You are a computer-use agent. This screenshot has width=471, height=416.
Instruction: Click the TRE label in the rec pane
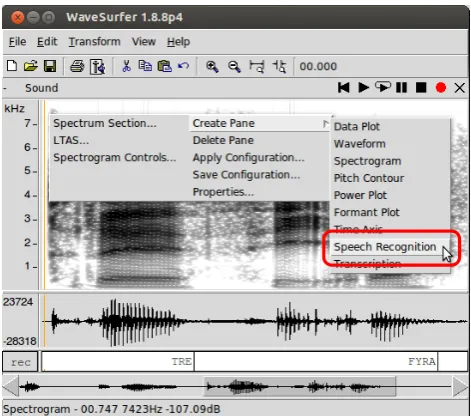coord(182,362)
